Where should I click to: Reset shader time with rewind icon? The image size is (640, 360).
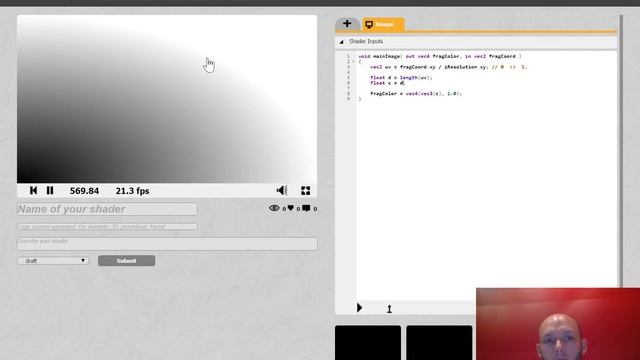click(x=33, y=191)
